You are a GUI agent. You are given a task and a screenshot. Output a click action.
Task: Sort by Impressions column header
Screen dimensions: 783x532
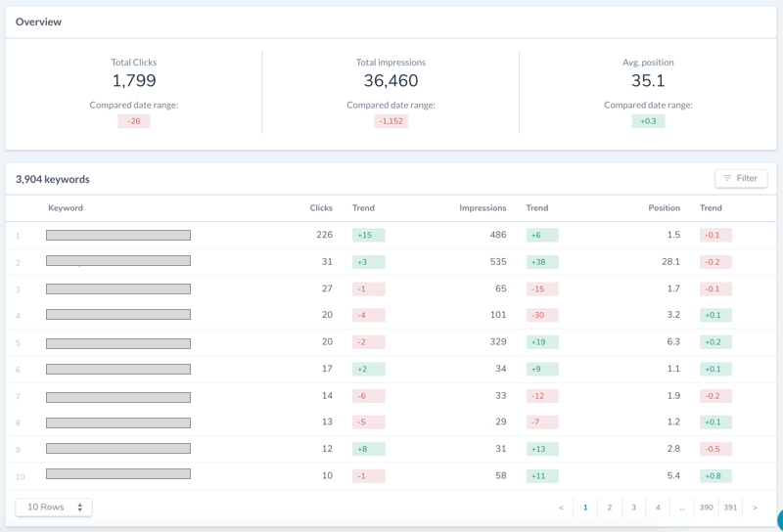click(x=483, y=207)
